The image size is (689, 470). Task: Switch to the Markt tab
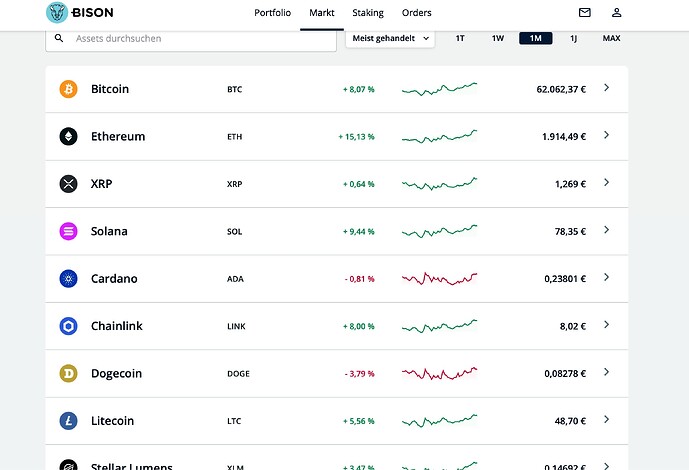(x=322, y=13)
